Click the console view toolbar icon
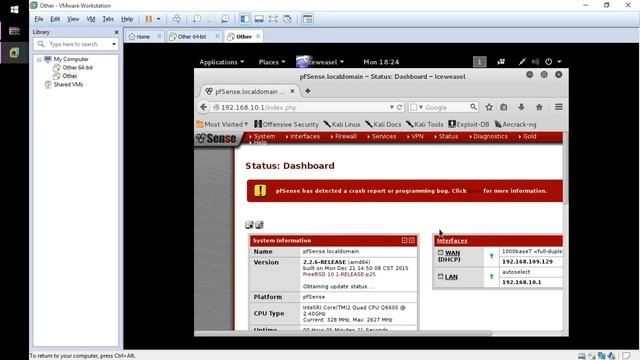640x360 pixels. click(307, 19)
